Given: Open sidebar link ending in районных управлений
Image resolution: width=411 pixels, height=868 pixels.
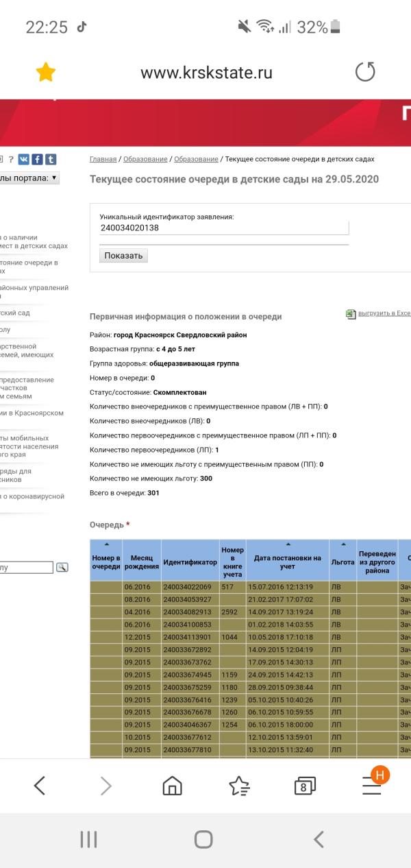Looking at the screenshot, I should [34, 291].
